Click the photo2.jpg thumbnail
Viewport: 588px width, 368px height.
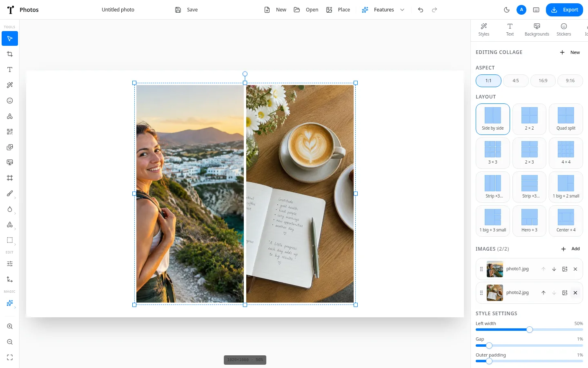tap(495, 293)
